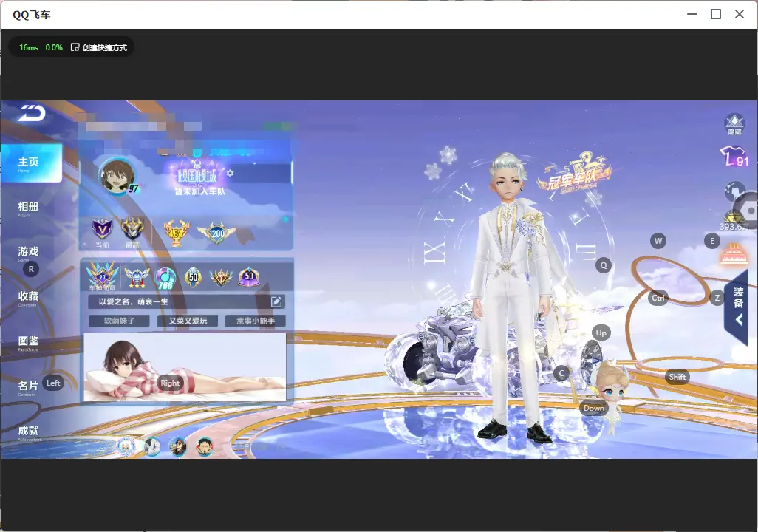
Task: Click the birthday cake icon
Action: coord(734,253)
